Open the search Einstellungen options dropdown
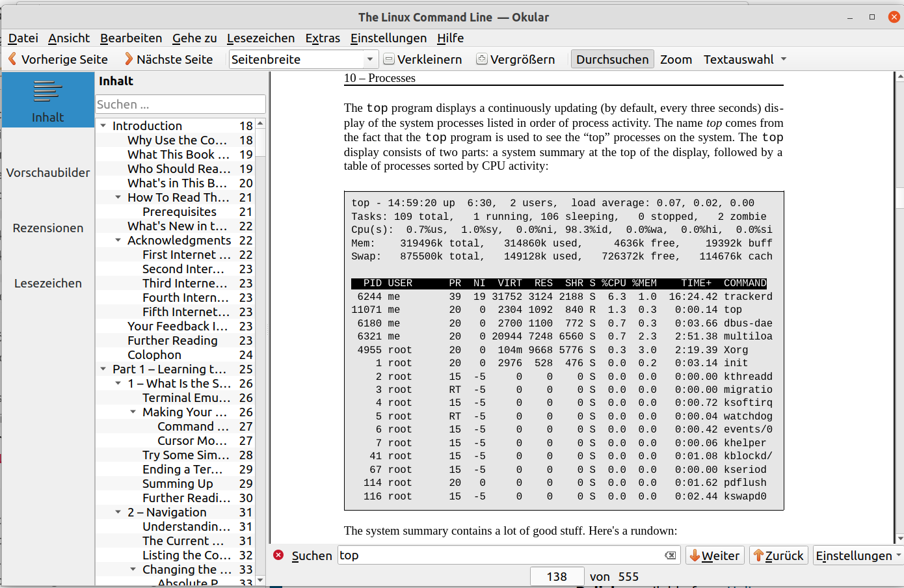Image resolution: width=904 pixels, height=588 pixels. pos(858,555)
